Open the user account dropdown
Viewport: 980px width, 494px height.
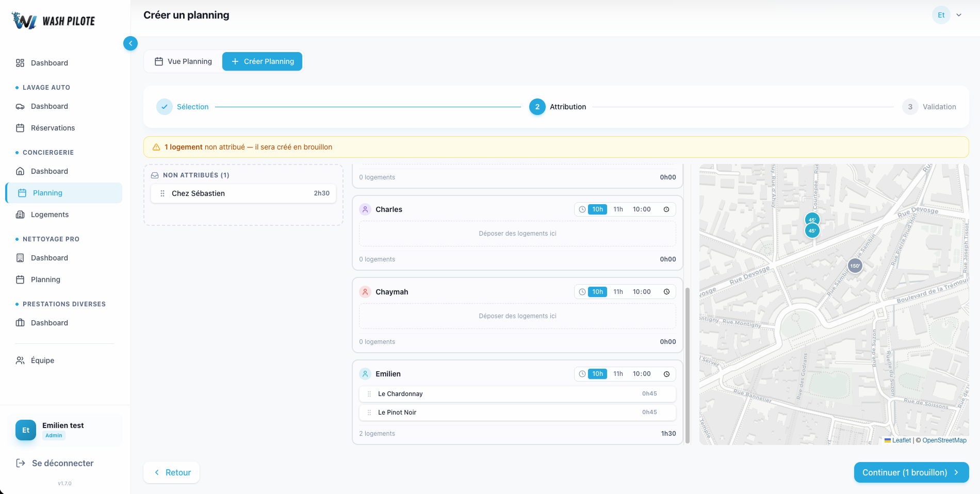pyautogui.click(x=949, y=15)
